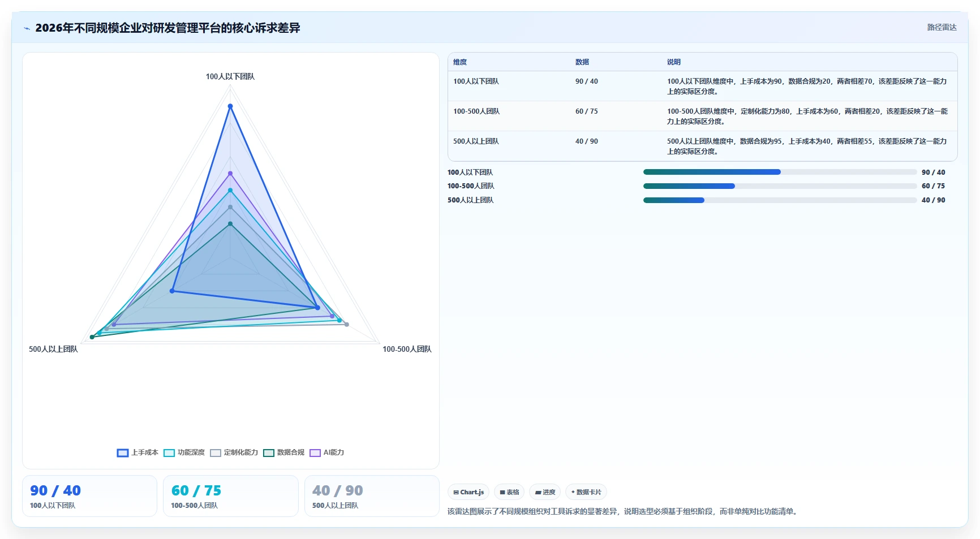Viewport: 980px width, 539px height.
Task: Click the 100人以下团队 radar axis label
Action: pos(230,76)
